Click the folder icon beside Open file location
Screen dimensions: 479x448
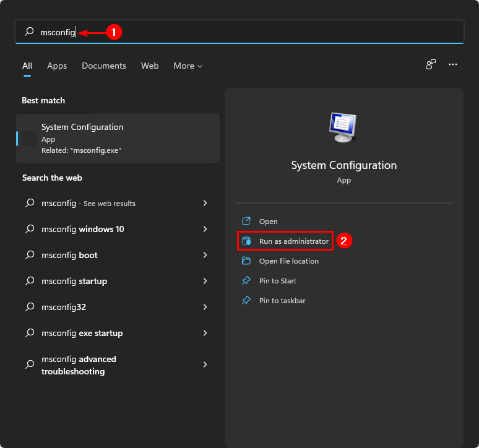point(246,261)
